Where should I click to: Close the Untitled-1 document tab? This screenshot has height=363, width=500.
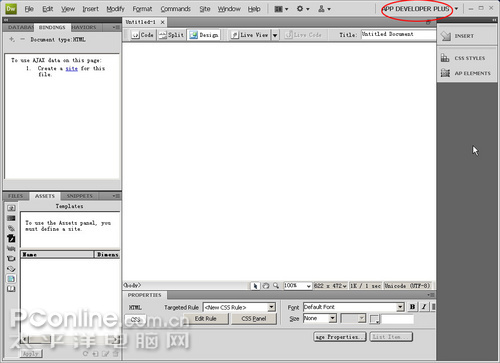click(162, 22)
